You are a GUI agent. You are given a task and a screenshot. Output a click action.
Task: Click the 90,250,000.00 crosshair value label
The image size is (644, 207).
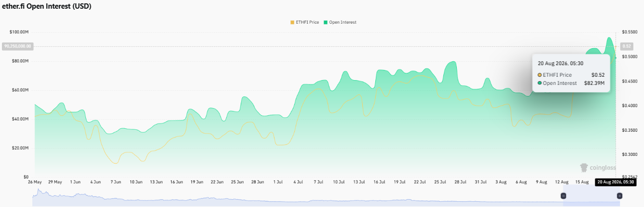[x=17, y=46]
